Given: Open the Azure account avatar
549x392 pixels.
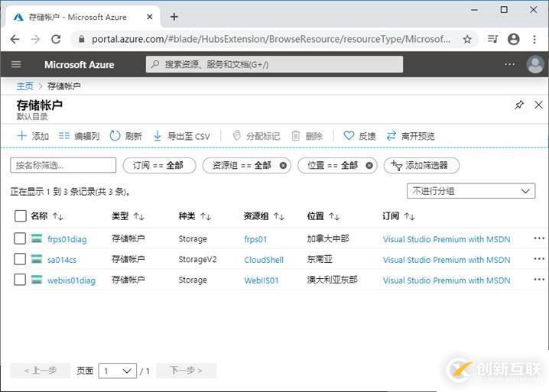Looking at the screenshot, I should click(x=535, y=64).
